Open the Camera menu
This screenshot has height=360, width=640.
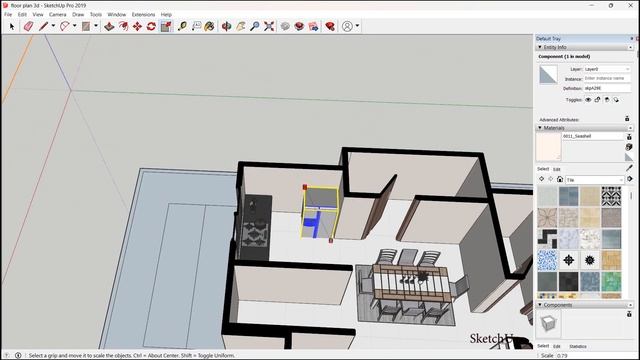pos(58,14)
